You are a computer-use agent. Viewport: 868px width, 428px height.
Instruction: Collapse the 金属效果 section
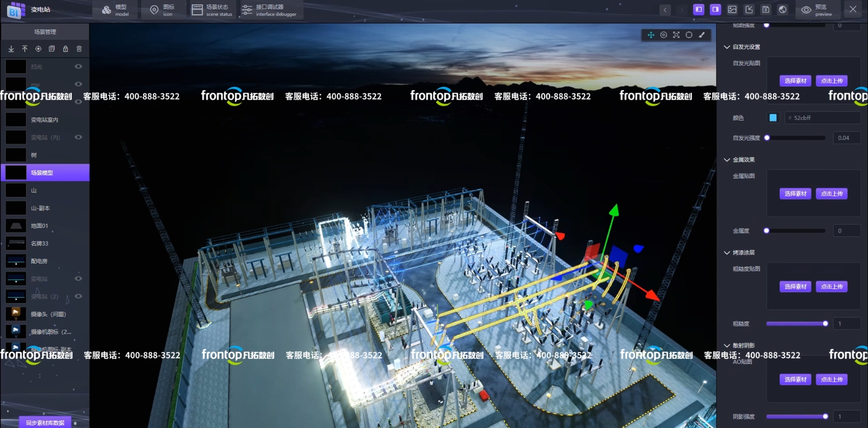pyautogui.click(x=727, y=160)
